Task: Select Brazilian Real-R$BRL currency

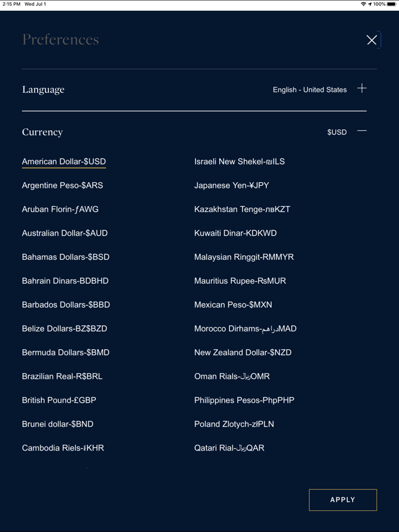Action: point(62,376)
